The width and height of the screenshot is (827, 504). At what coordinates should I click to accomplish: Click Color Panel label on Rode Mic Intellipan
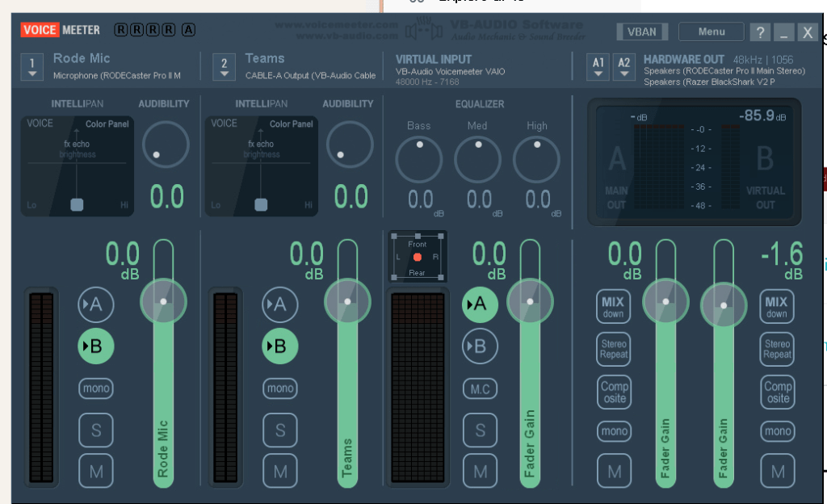(x=107, y=124)
